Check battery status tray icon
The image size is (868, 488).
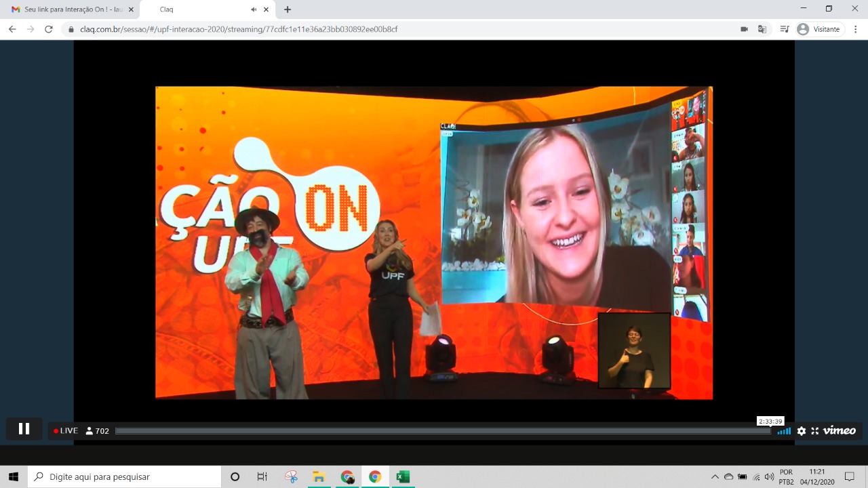pyautogui.click(x=743, y=476)
